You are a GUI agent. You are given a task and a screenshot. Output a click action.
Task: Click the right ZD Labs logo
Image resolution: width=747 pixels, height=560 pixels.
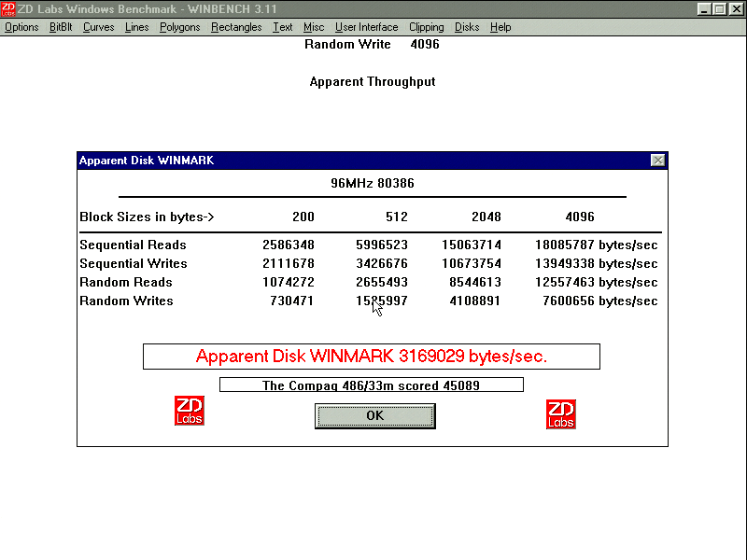pyautogui.click(x=561, y=414)
